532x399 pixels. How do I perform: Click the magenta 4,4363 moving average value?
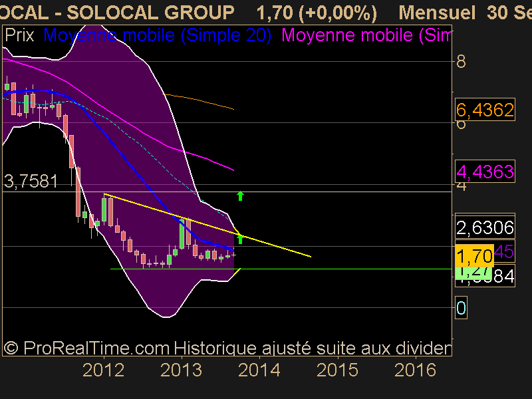[485, 172]
